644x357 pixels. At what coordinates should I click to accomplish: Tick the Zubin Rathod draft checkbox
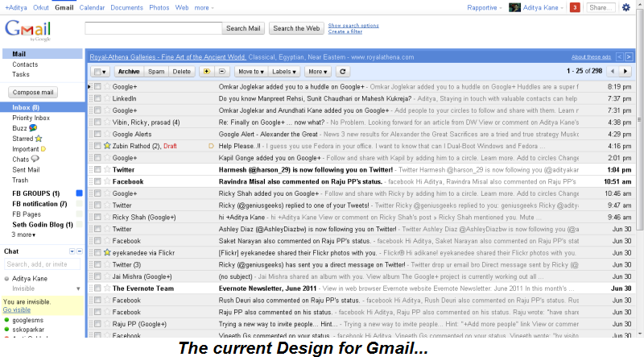point(97,146)
